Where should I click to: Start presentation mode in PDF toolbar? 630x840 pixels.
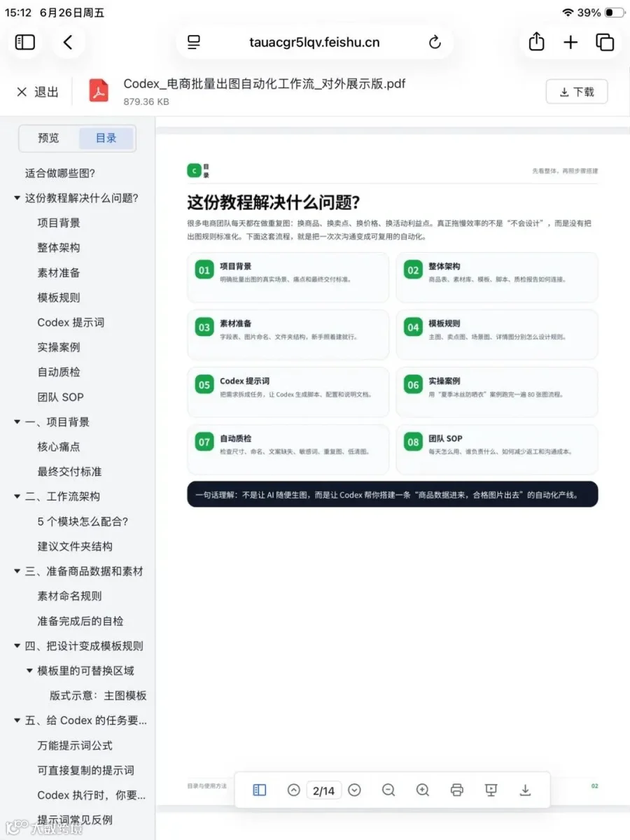pos(491,790)
